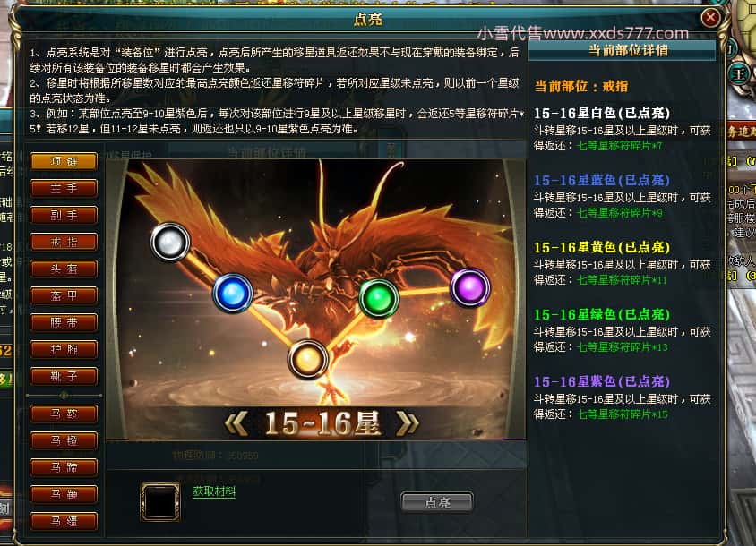This screenshot has width=756, height=546.
Task: Click the purple star orb
Action: click(x=470, y=288)
